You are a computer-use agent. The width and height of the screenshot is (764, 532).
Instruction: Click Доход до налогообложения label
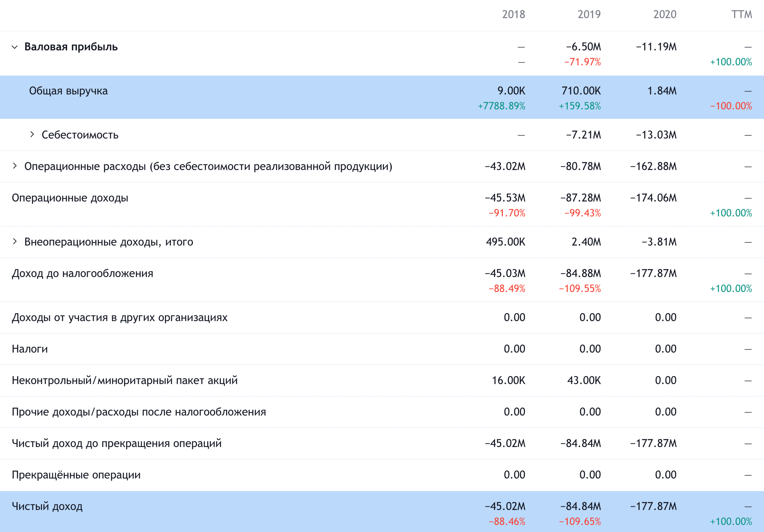[x=82, y=273]
